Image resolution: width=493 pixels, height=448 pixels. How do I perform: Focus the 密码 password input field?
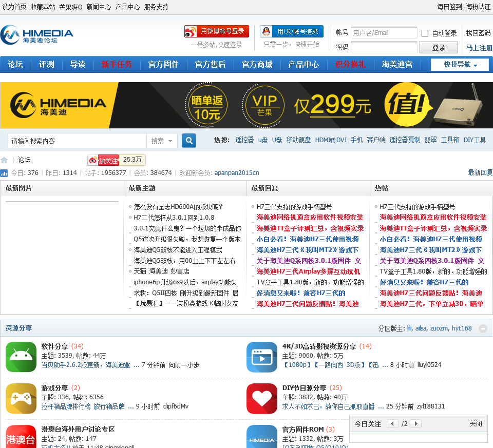tap(384, 47)
